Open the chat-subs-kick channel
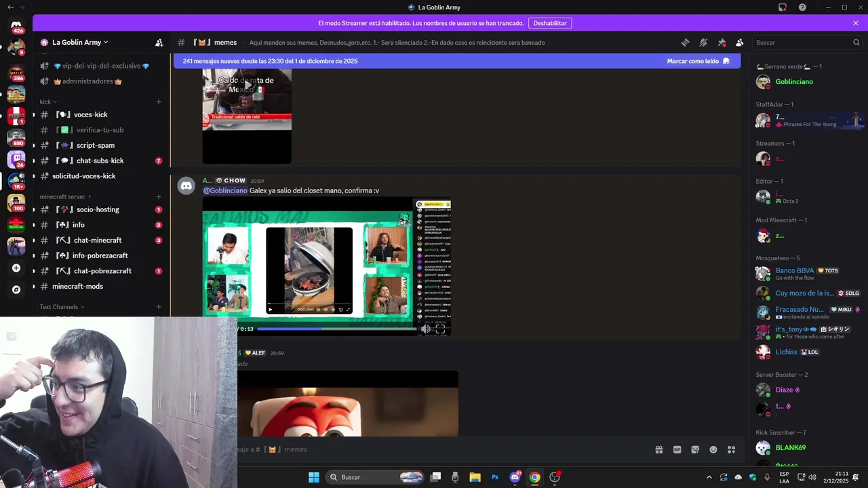868x488 pixels. [100, 161]
